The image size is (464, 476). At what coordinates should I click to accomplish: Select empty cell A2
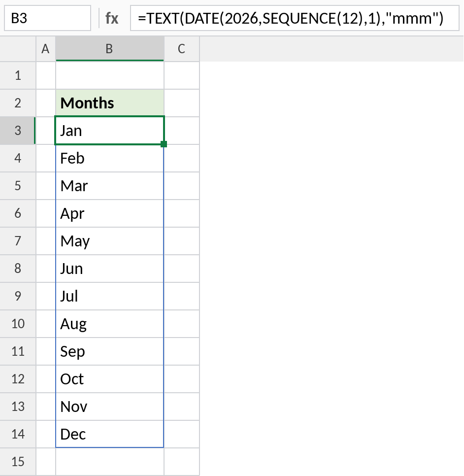(x=45, y=103)
